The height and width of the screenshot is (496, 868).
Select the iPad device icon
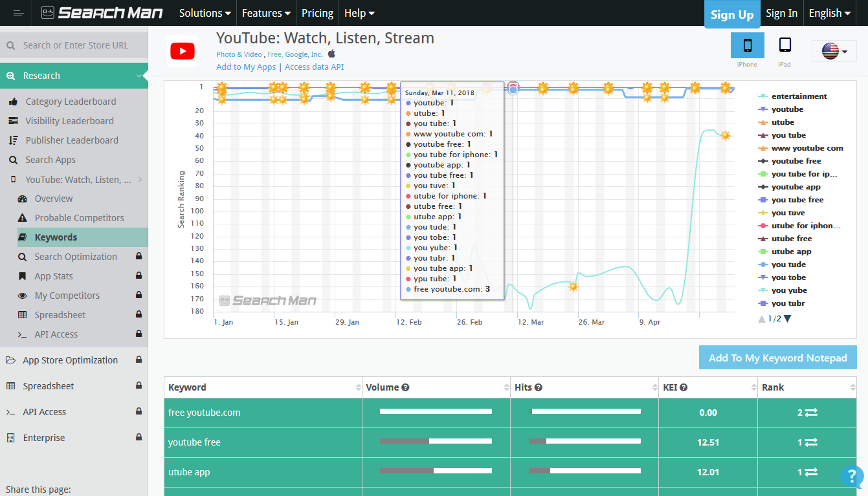point(785,45)
